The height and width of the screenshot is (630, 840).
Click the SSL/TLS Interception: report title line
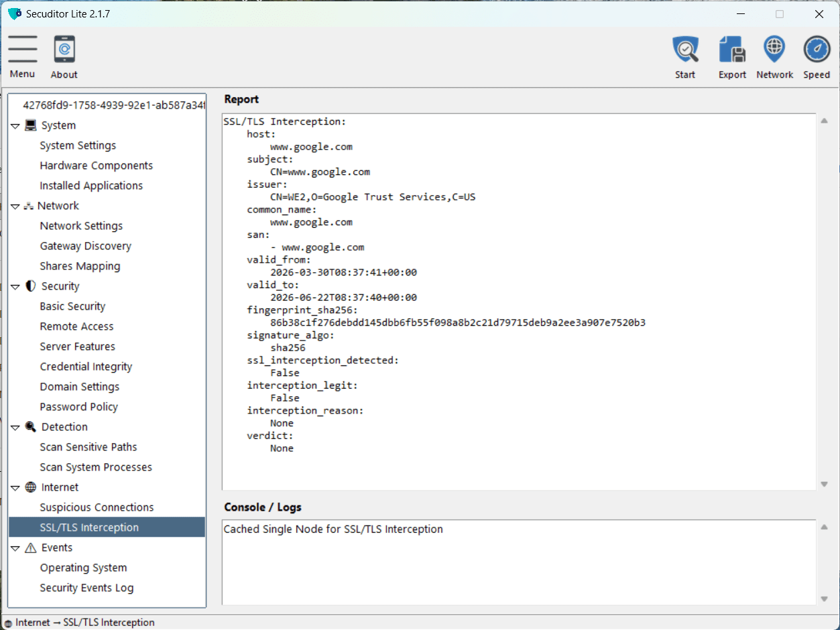pyautogui.click(x=285, y=122)
